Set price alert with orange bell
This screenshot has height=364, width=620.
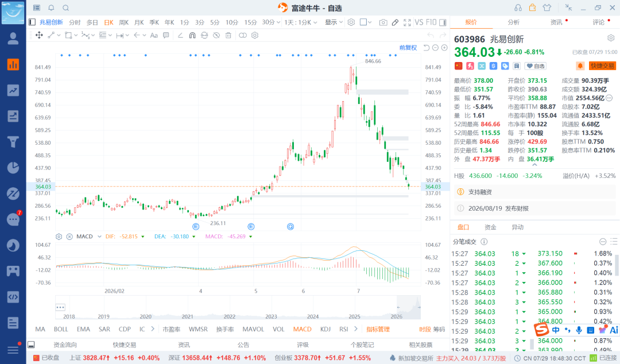[x=580, y=65]
